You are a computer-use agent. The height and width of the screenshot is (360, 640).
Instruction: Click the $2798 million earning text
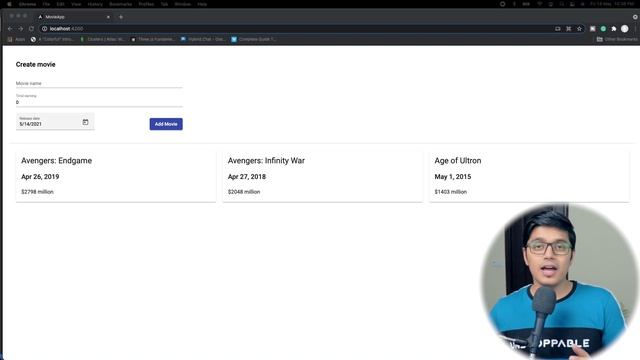pyautogui.click(x=37, y=192)
